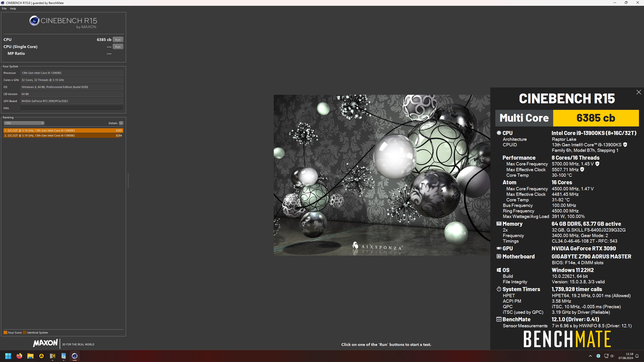Viewport: 644px width, 362px height.
Task: Click the Memory icon in BenchMate panel
Action: (499, 223)
